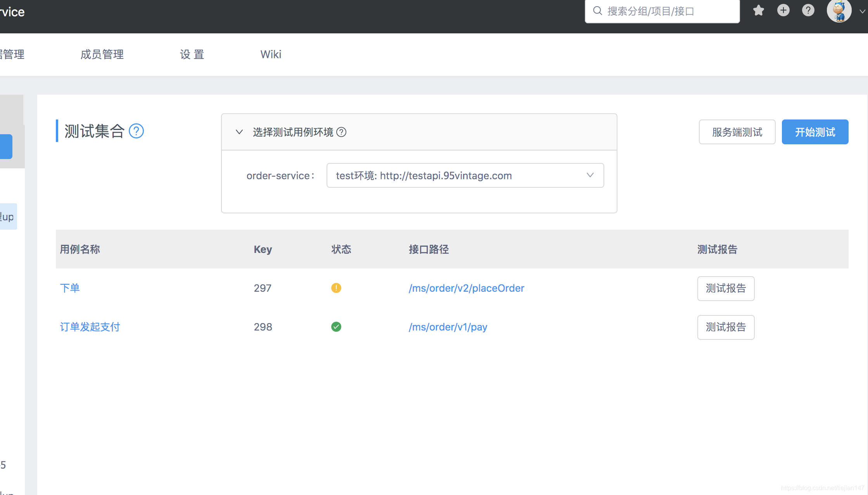The image size is (868, 495).
Task: Click the yellow warning status icon for 下单
Action: click(336, 288)
